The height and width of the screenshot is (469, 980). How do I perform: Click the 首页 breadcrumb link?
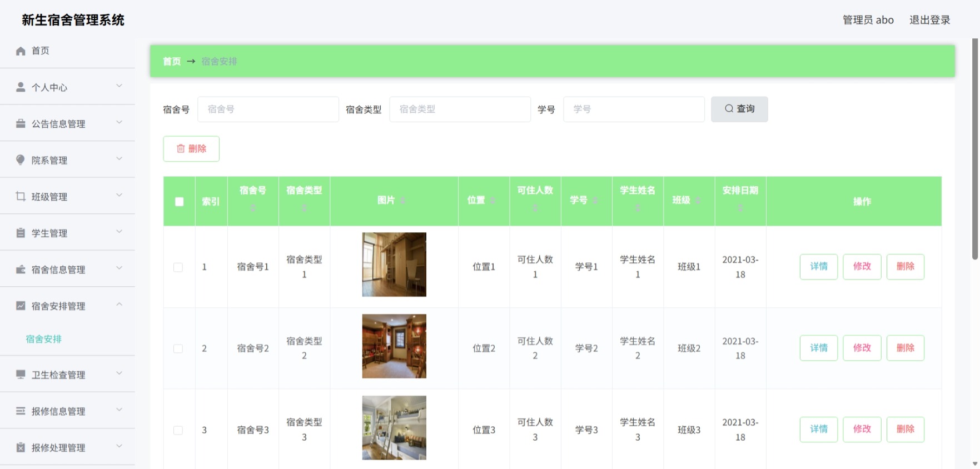[172, 61]
